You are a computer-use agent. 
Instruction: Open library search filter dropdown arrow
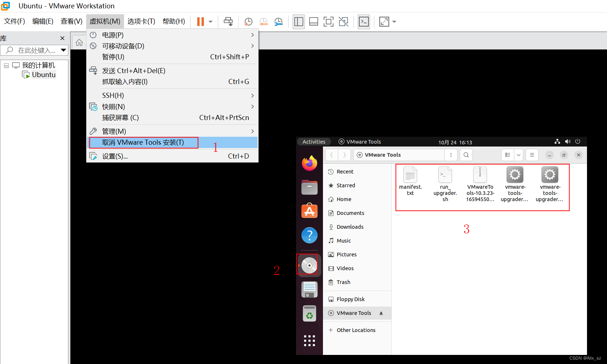64,50
